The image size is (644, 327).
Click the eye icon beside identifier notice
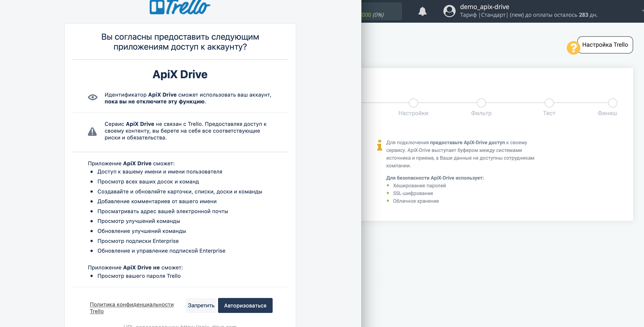pos(92,98)
